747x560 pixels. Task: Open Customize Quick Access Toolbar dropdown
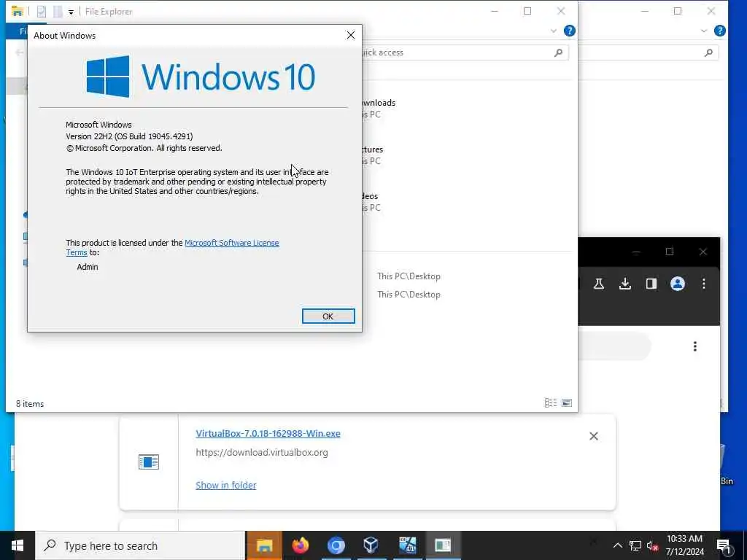71,12
